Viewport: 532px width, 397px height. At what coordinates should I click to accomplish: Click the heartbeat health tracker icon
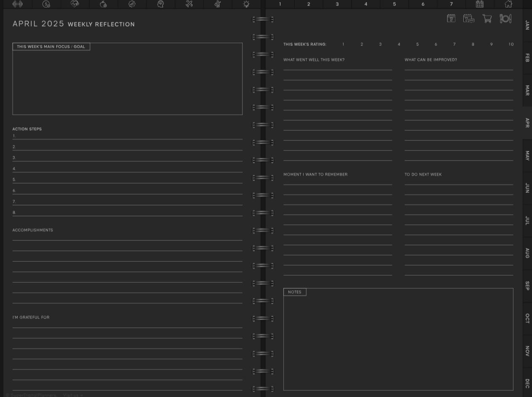click(75, 4)
